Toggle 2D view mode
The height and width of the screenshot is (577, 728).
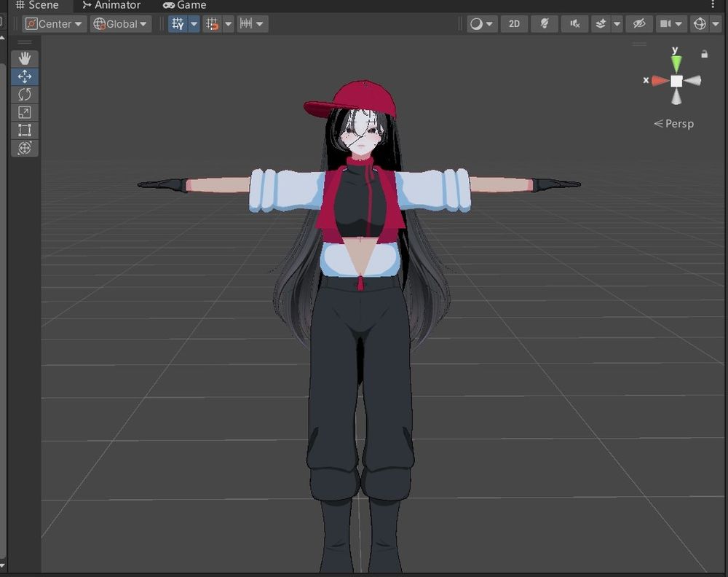click(x=514, y=24)
